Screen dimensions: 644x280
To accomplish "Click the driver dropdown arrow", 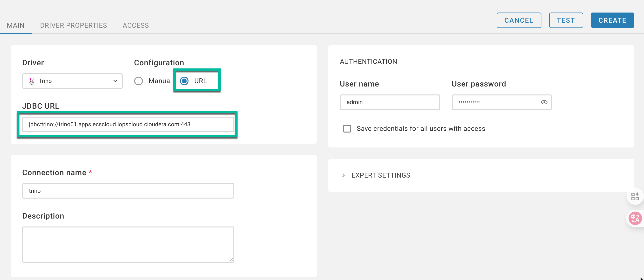I will pyautogui.click(x=115, y=81).
